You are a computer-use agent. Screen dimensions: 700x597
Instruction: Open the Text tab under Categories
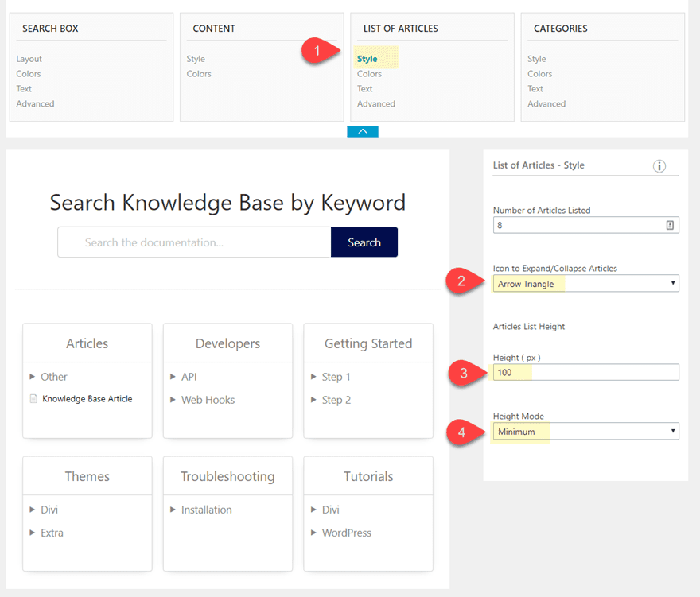[536, 88]
